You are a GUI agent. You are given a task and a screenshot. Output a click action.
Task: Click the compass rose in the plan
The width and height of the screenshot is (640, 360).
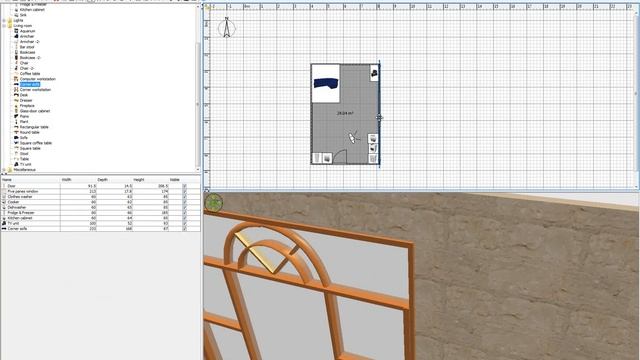pos(227,28)
